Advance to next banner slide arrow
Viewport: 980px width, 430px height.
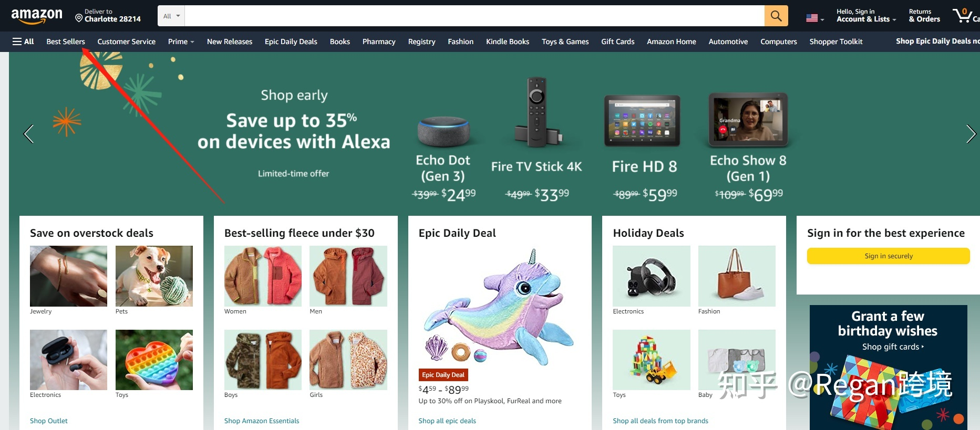pos(971,134)
